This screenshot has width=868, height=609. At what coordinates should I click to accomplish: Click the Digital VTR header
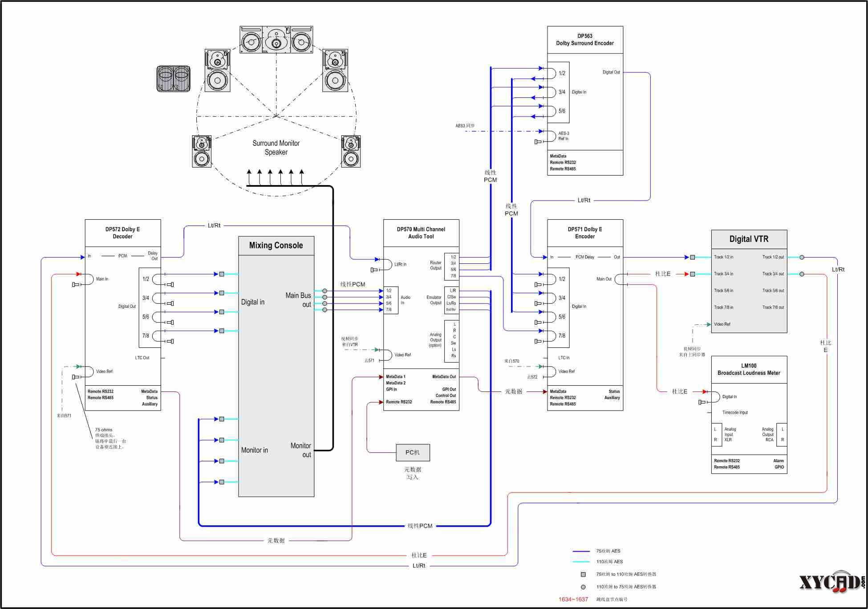[x=749, y=239]
